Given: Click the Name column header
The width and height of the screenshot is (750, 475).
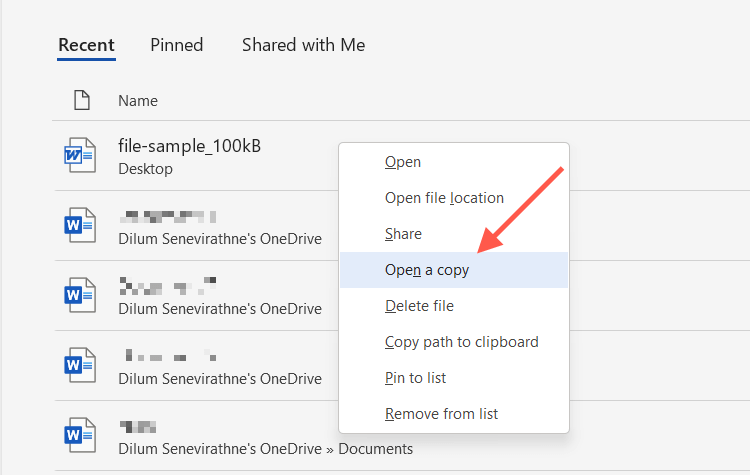Looking at the screenshot, I should click(x=138, y=100).
